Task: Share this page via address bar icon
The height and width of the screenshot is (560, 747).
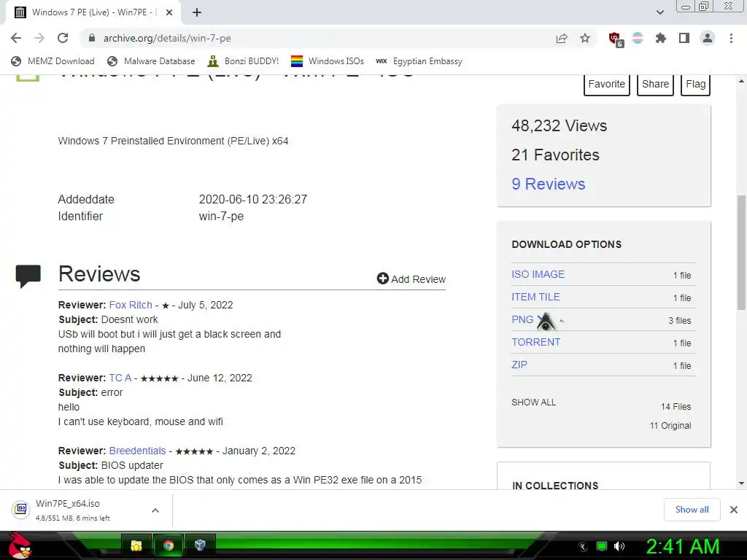Action: coord(562,38)
